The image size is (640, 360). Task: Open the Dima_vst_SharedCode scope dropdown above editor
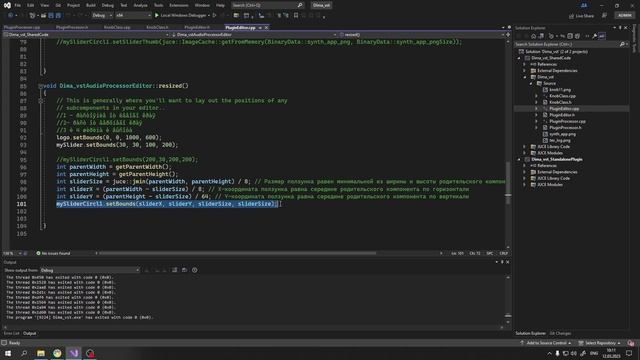[86, 35]
